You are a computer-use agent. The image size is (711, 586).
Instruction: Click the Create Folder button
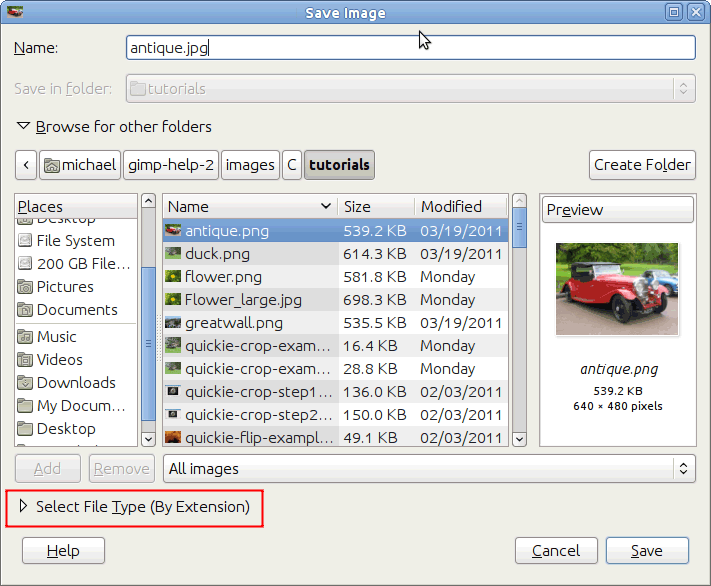pyautogui.click(x=642, y=165)
